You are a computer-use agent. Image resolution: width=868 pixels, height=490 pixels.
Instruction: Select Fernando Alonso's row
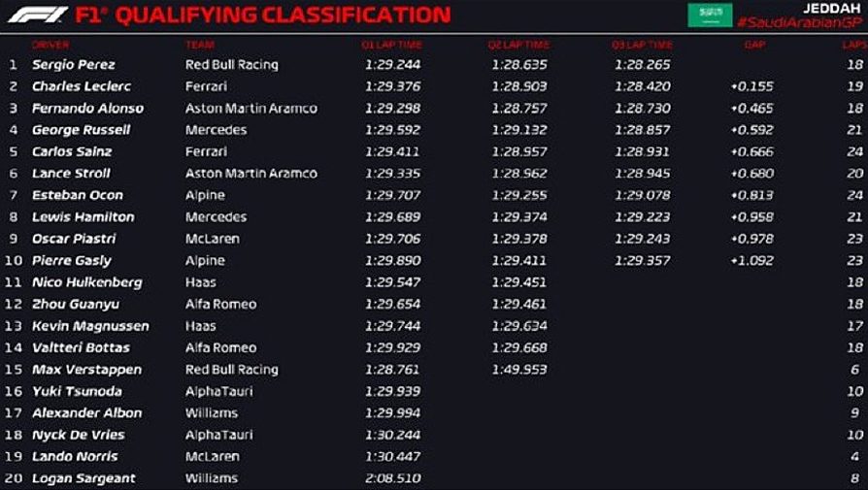click(434, 109)
